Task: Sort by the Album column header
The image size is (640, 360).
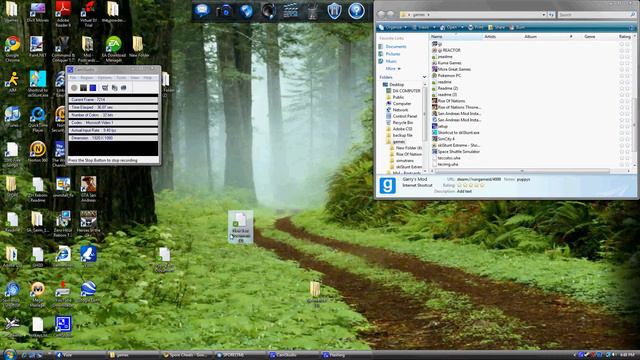Action: click(547, 37)
